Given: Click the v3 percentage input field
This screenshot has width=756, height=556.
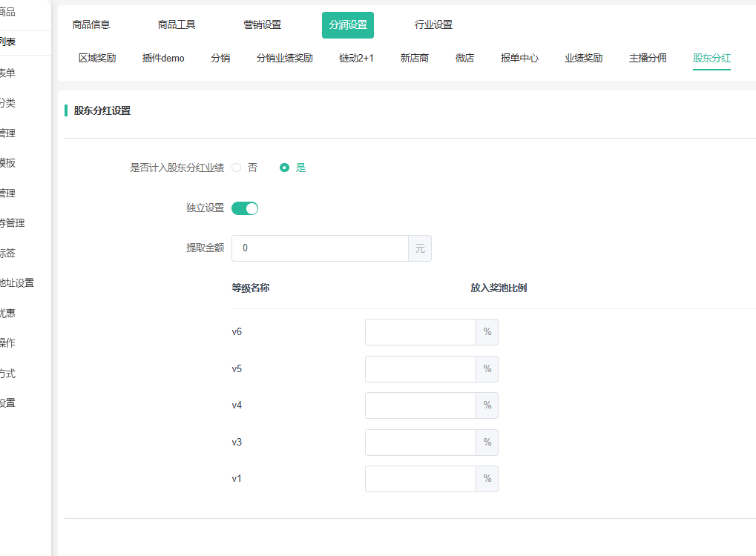Looking at the screenshot, I should [x=420, y=442].
